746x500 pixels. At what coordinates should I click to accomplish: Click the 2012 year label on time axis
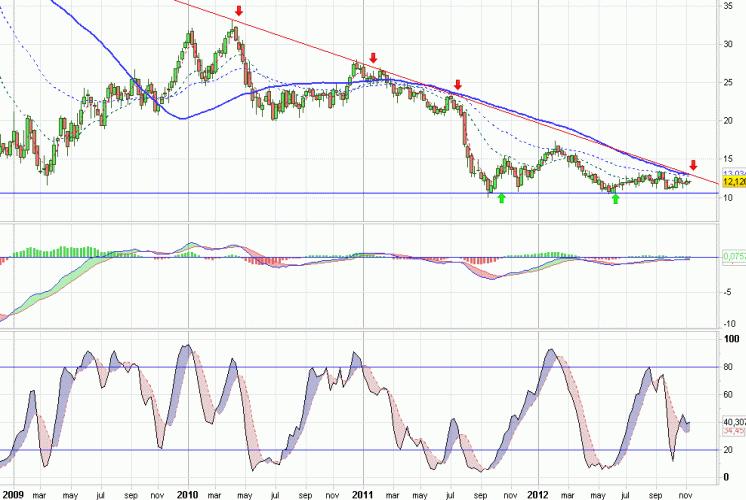536,493
